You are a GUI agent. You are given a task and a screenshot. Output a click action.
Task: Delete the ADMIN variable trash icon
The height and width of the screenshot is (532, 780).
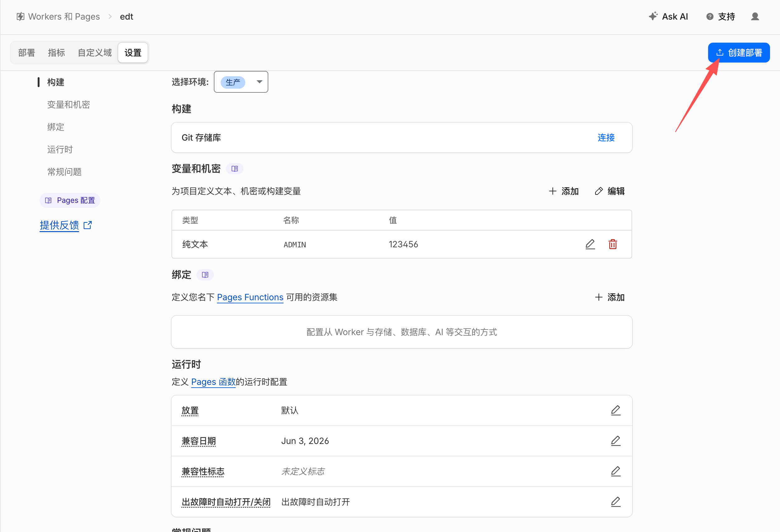(x=613, y=244)
